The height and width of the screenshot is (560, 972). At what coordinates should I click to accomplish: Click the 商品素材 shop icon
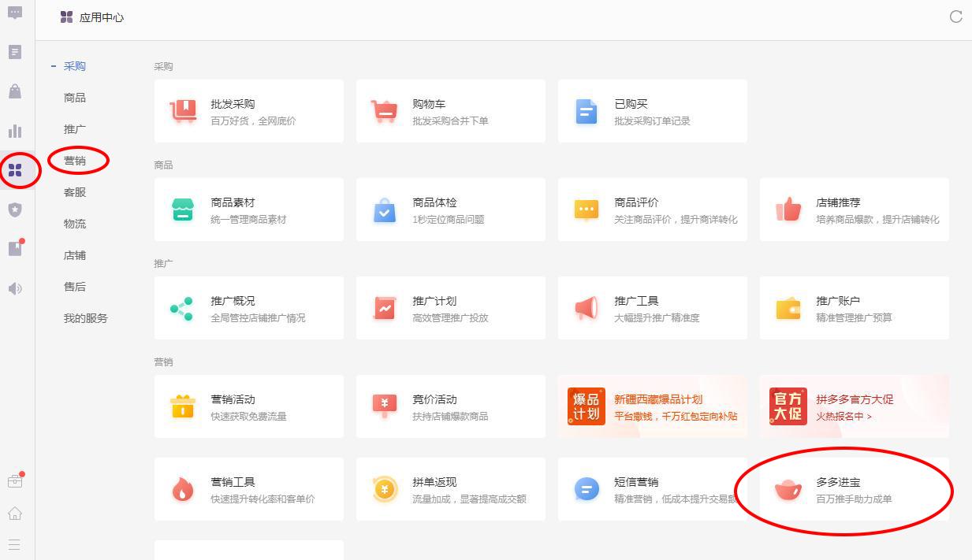click(x=183, y=210)
